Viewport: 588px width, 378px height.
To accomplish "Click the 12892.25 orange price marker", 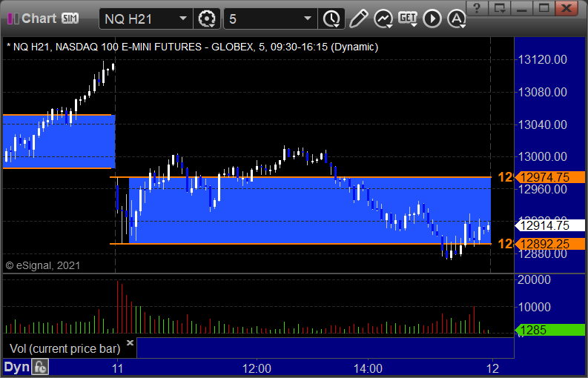I will coord(550,244).
